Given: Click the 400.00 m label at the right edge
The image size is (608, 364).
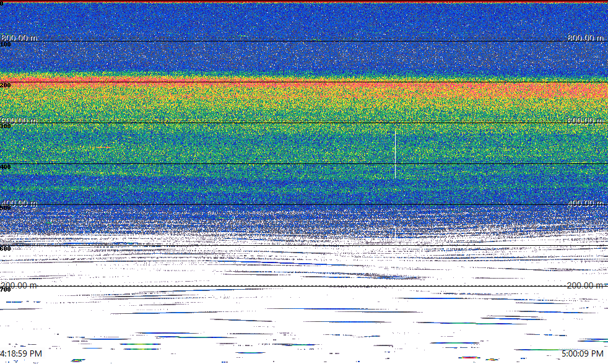Looking at the screenshot, I should click(x=586, y=203).
